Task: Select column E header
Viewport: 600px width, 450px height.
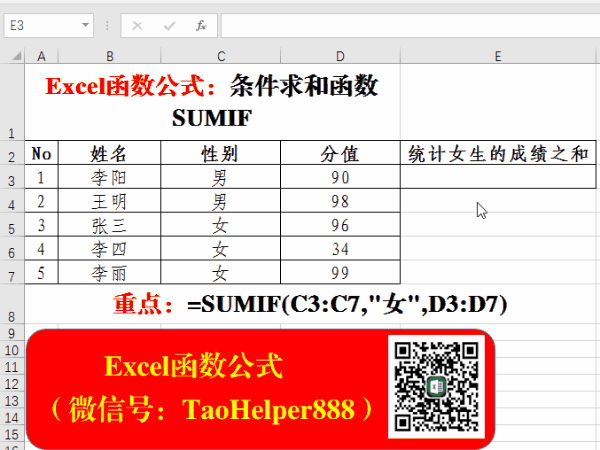Action: [x=498, y=56]
